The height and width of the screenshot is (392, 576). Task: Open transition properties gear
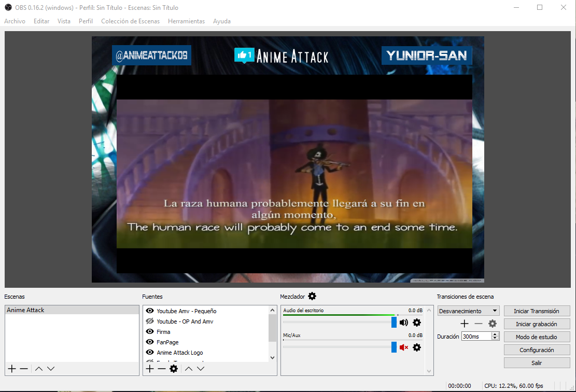[492, 324]
